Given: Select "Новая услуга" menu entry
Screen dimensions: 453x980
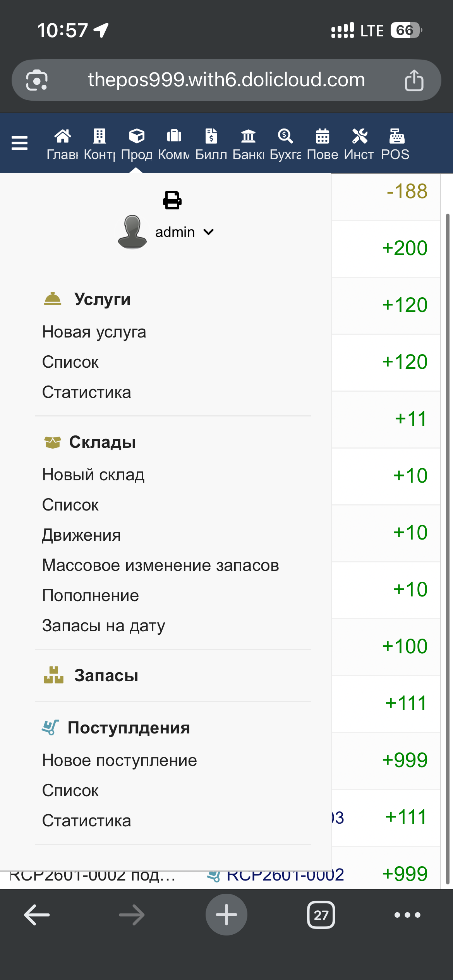Looking at the screenshot, I should pos(94,332).
